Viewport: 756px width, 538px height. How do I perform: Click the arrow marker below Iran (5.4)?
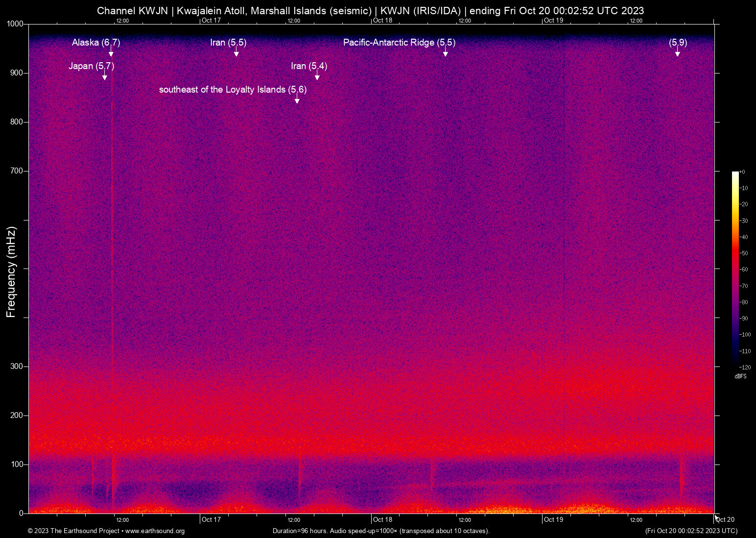[x=317, y=76]
